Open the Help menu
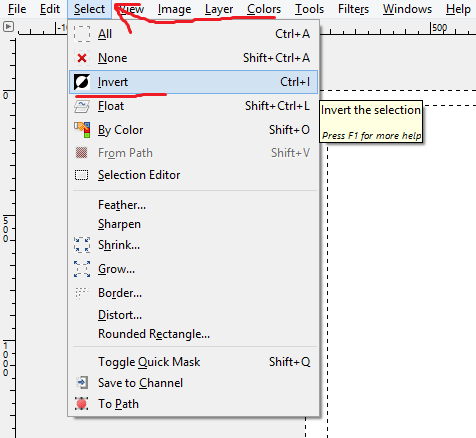Viewport: 476px width, 438px height. pos(458,9)
